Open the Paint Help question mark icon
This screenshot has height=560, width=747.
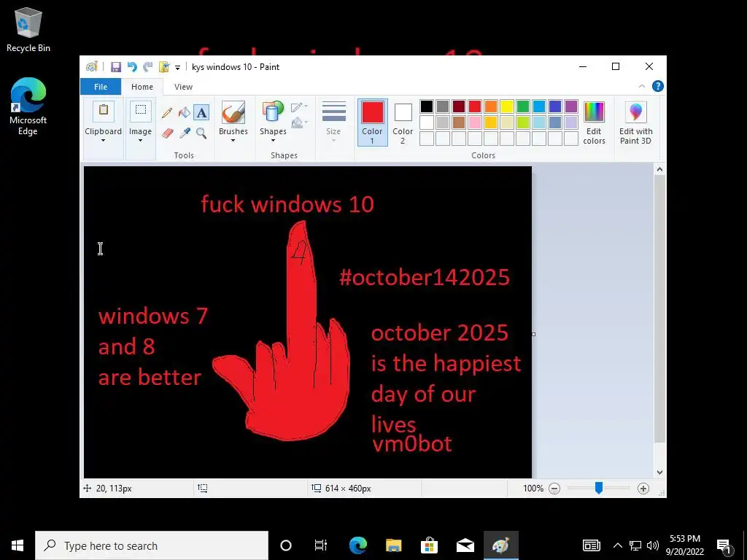[658, 86]
